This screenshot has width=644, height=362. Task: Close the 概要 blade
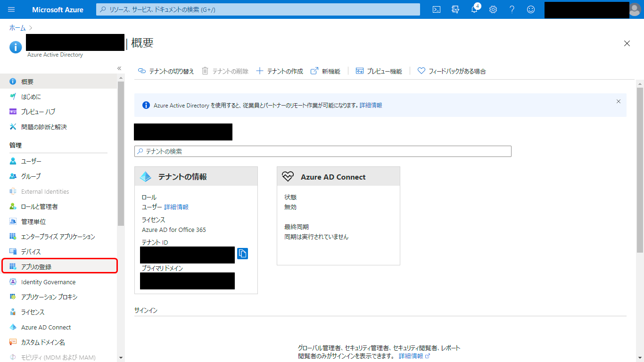click(x=627, y=43)
